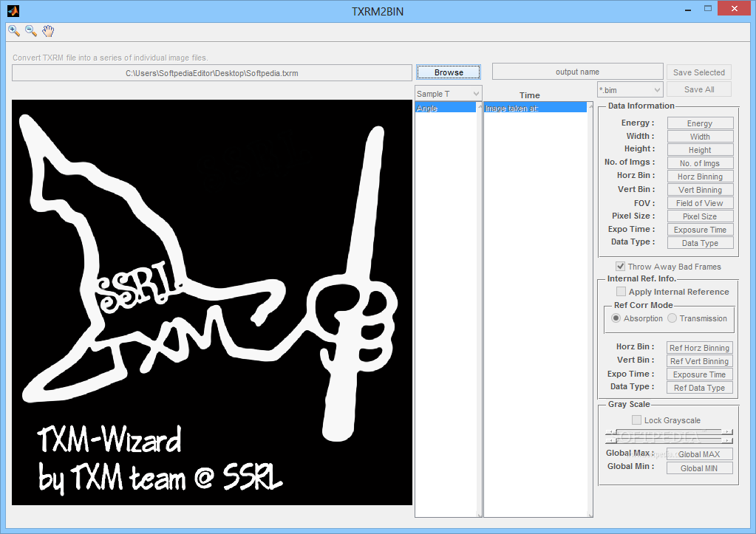Click the Width value field

pos(700,137)
